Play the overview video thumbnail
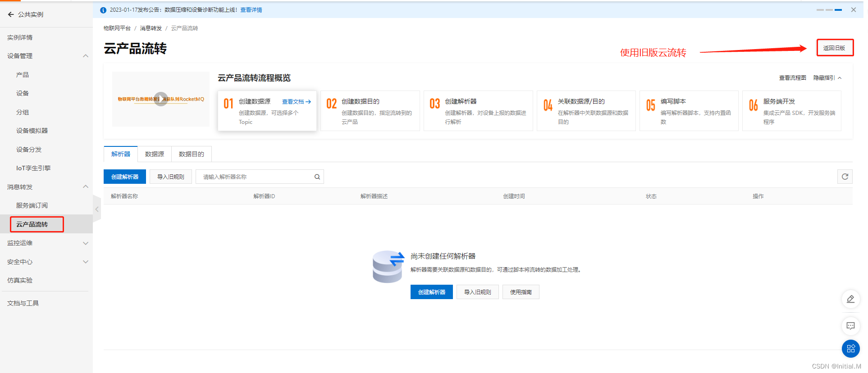This screenshot has height=373, width=868. 161,99
